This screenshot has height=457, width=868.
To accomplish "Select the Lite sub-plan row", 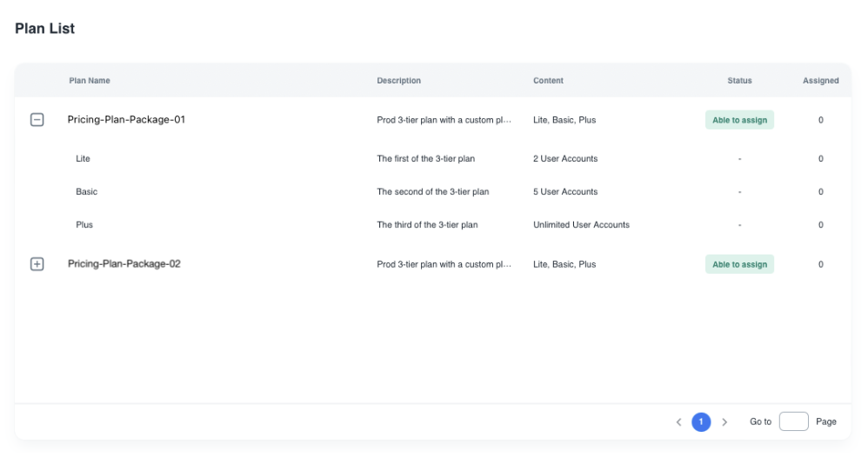I will 83,159.
